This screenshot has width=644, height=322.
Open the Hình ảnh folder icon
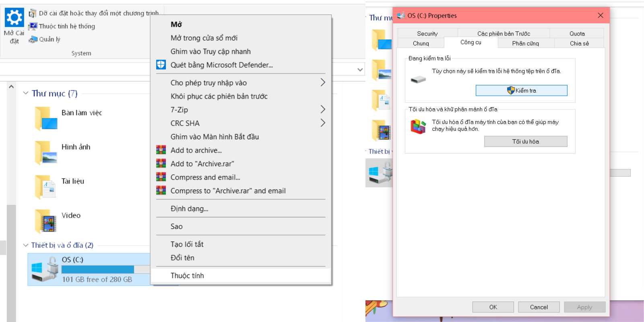pyautogui.click(x=46, y=153)
